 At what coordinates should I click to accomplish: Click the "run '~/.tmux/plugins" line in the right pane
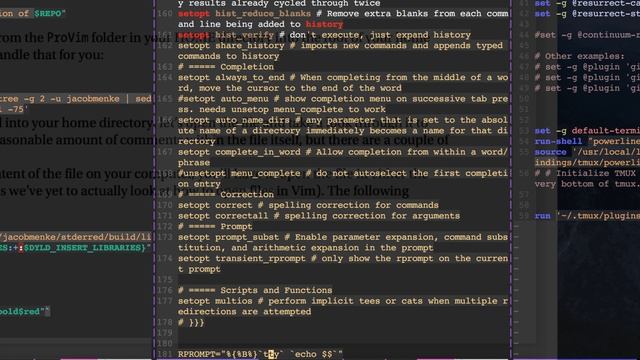[x=587, y=216]
